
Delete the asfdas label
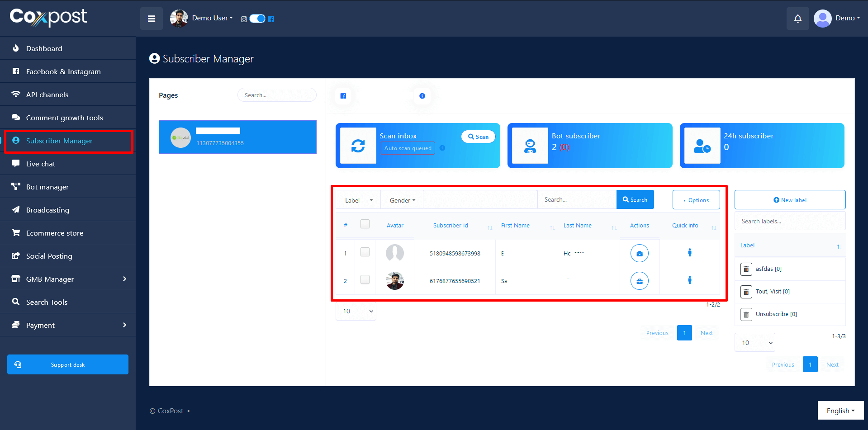click(746, 269)
